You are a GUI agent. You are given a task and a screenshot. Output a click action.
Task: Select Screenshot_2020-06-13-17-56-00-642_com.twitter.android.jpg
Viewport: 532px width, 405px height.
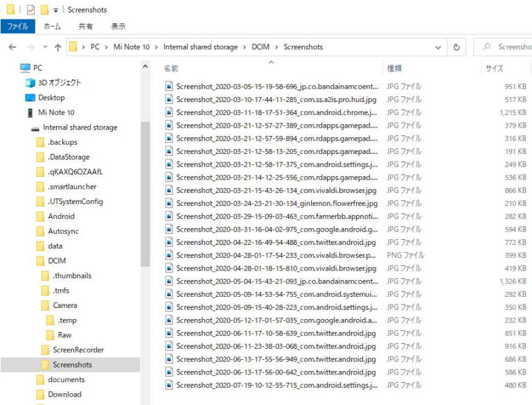(276, 372)
